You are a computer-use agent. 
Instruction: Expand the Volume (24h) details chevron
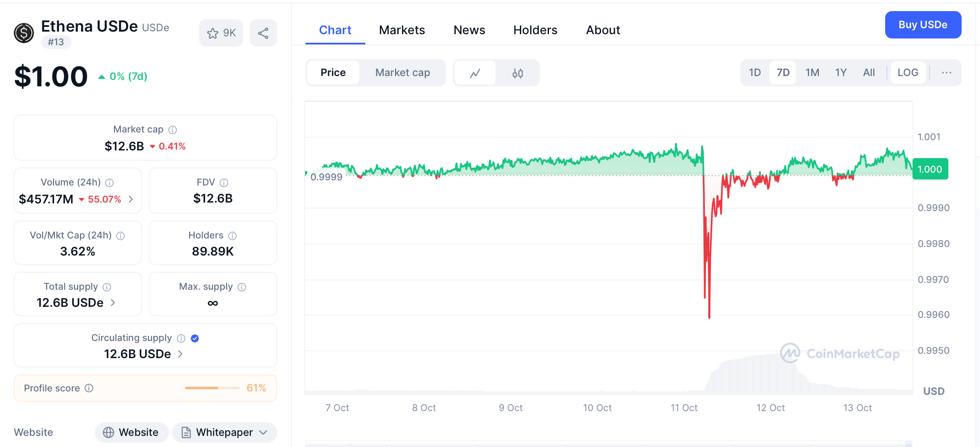point(131,199)
